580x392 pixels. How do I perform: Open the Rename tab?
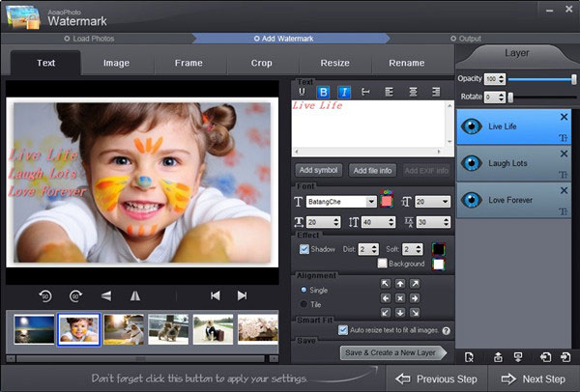[407, 63]
